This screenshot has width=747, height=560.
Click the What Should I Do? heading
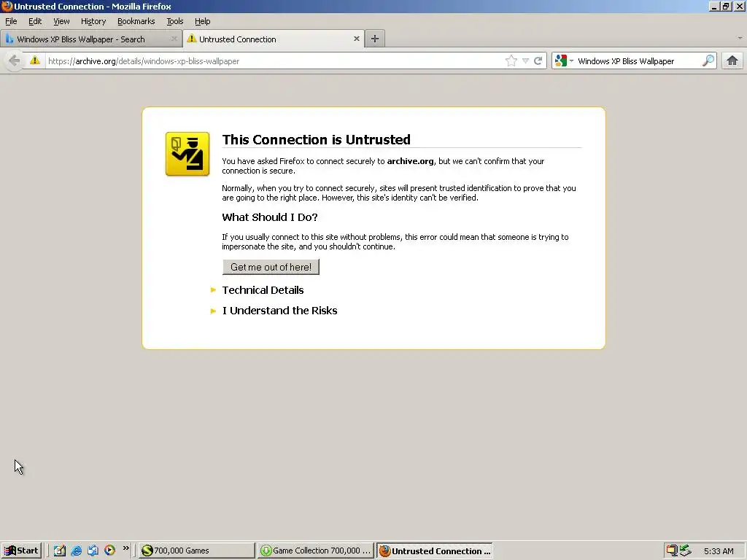(270, 217)
